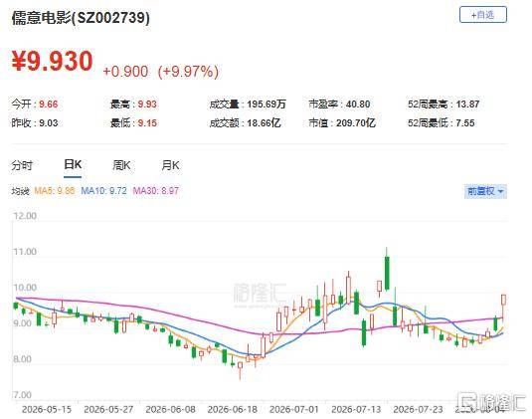Click the 11.00 price axis label
Screen dimensions: 532x419
tap(25, 252)
